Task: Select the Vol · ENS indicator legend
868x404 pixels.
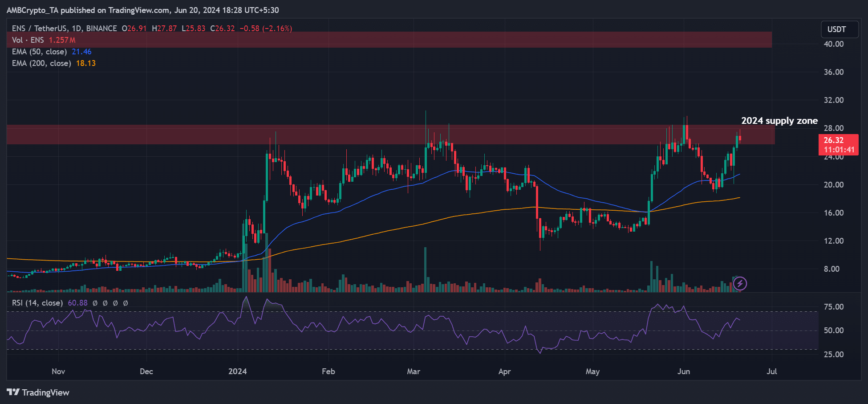Action: [x=28, y=40]
